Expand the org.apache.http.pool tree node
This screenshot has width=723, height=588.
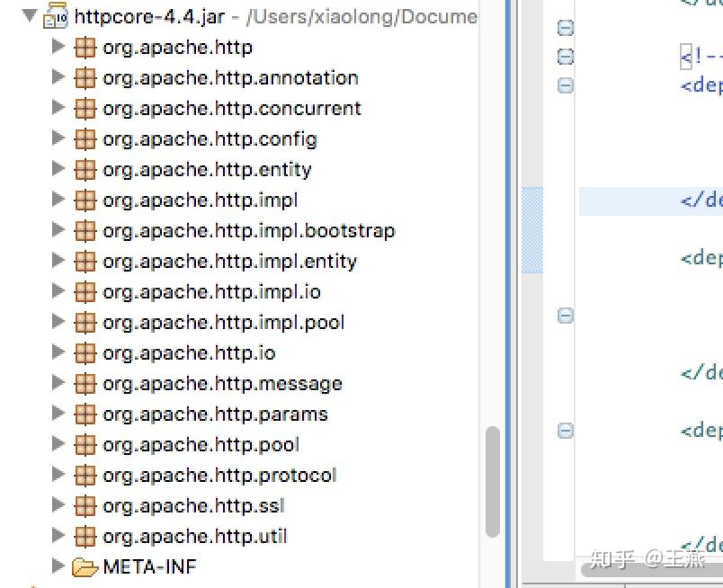(58, 444)
